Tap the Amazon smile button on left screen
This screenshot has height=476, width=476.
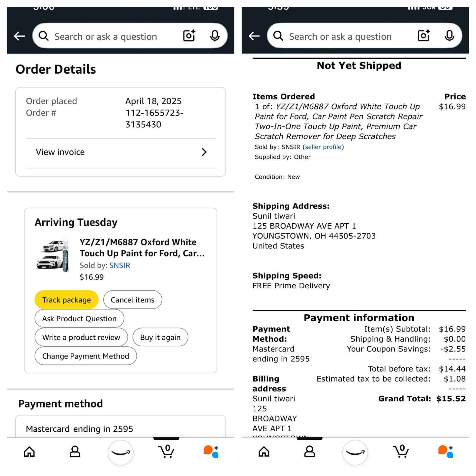(120, 452)
